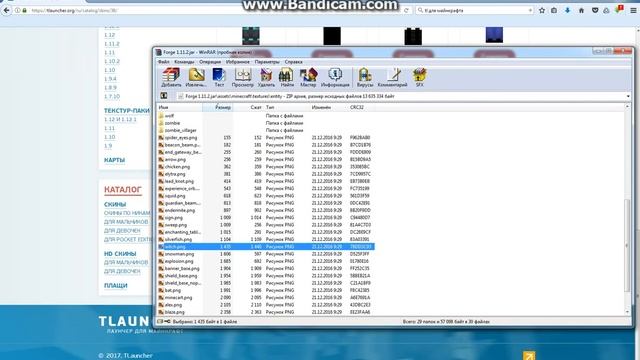The image size is (640, 360).
Task: Click the bookmark star icon in browser
Action: 542,10
